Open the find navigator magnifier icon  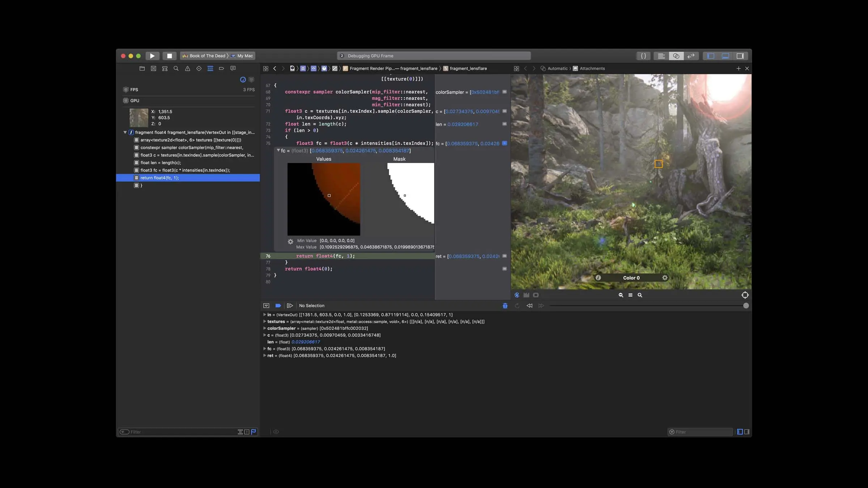point(176,68)
